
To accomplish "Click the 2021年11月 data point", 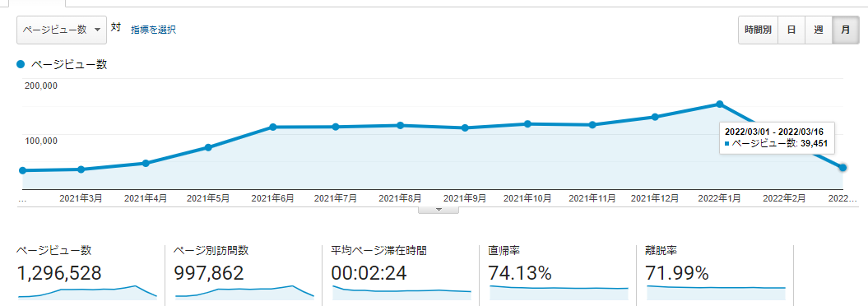I will click(x=592, y=125).
